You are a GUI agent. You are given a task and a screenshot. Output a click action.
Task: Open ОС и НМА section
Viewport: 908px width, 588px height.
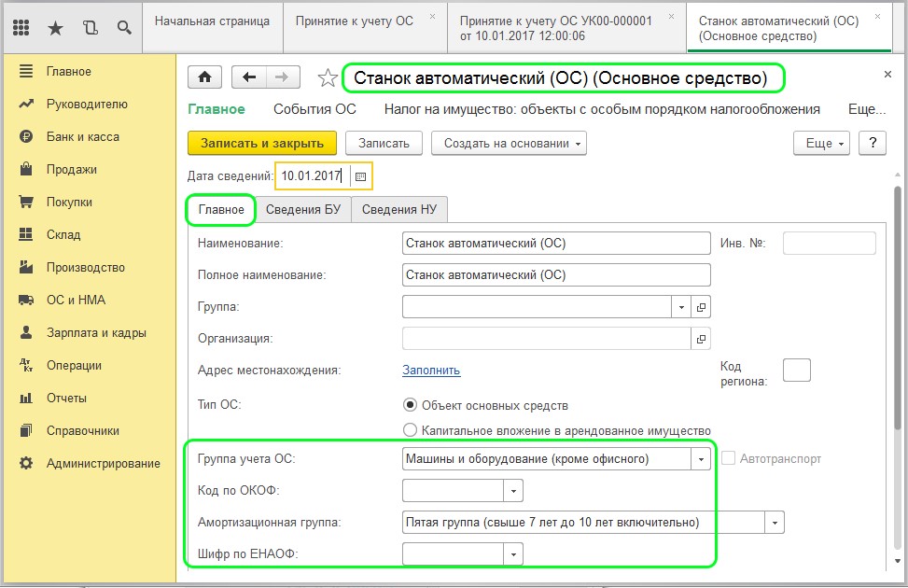(x=76, y=301)
